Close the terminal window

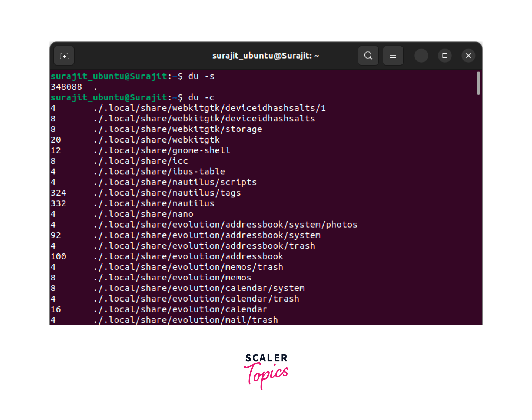coord(468,56)
